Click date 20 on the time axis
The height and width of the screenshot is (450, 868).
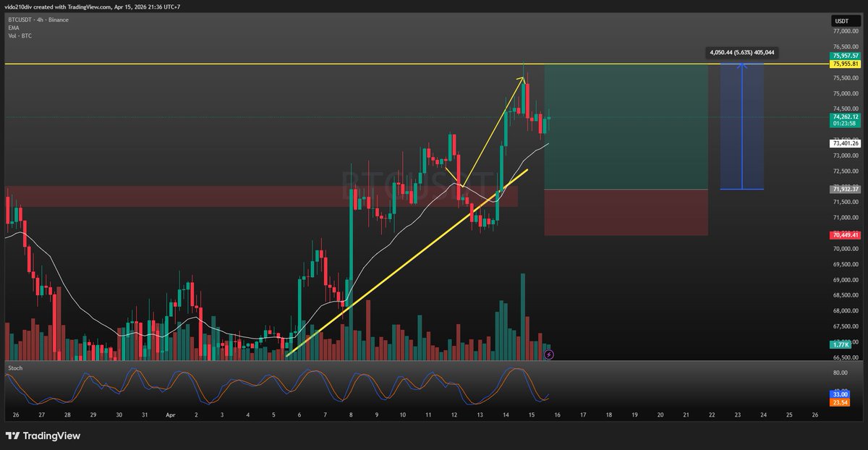pos(660,416)
